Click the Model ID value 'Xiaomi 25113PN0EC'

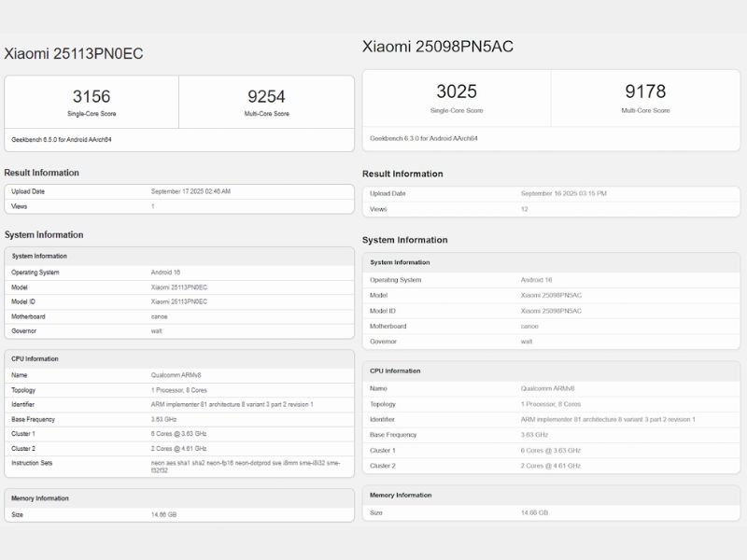179,301
